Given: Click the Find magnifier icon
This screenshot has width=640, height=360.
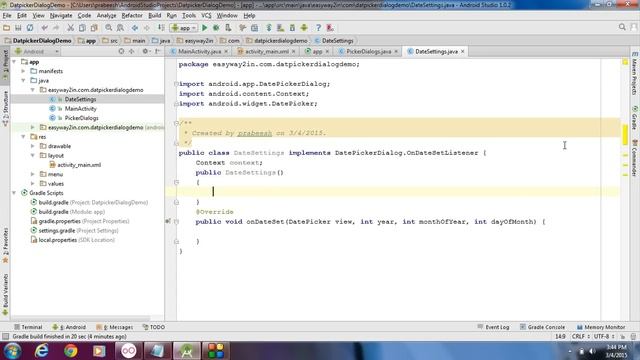Looking at the screenshot, I should (x=109, y=28).
